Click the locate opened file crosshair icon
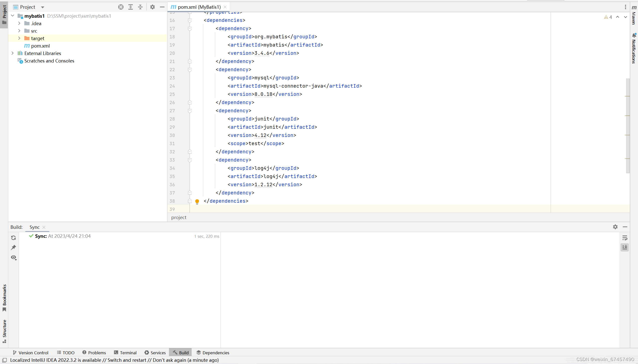The image size is (638, 364). click(x=121, y=7)
